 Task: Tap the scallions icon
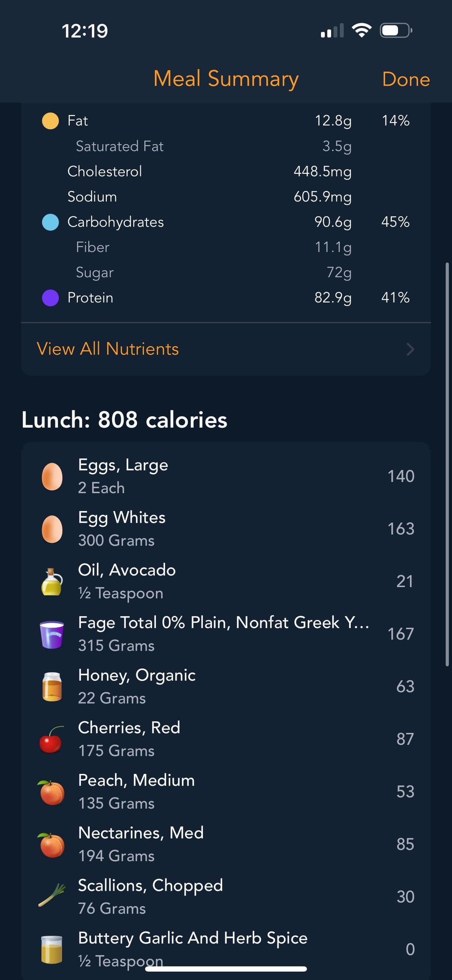coord(52,897)
